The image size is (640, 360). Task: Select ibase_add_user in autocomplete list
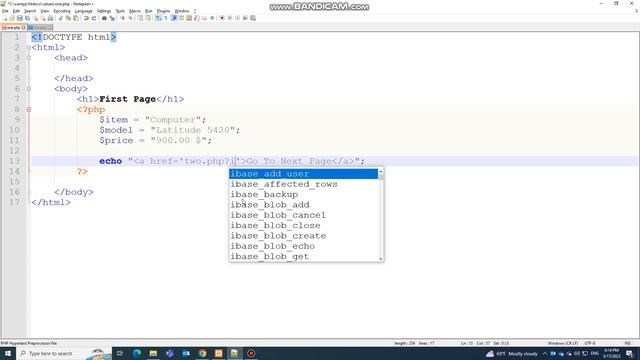pyautogui.click(x=304, y=174)
